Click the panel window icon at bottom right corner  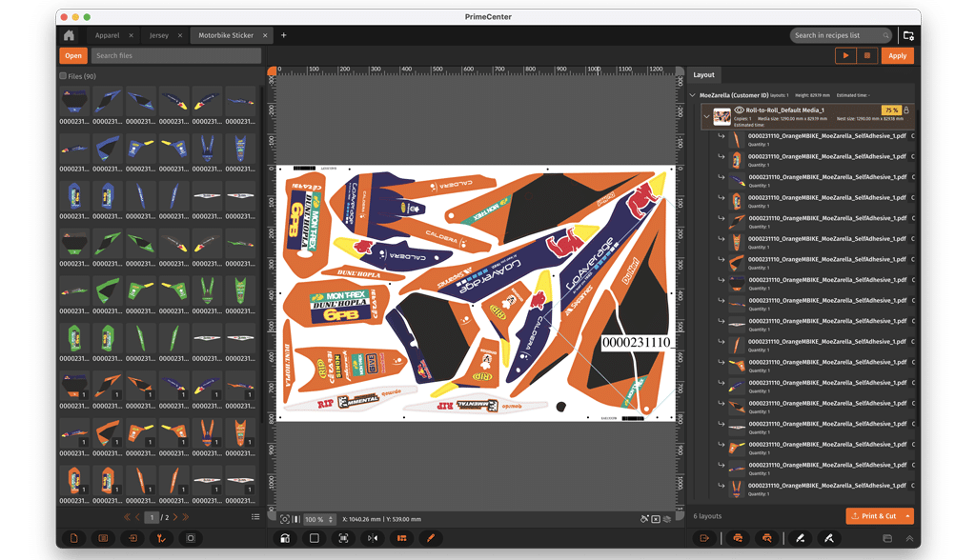tap(887, 538)
